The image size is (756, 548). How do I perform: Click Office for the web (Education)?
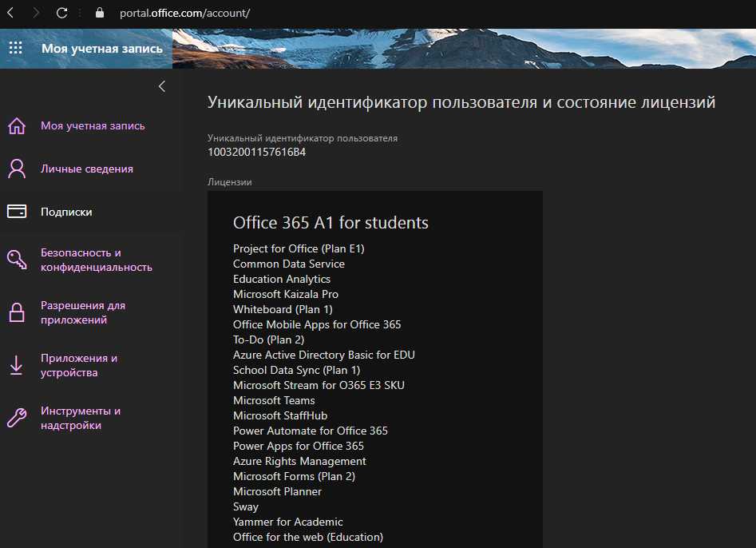tap(308, 538)
